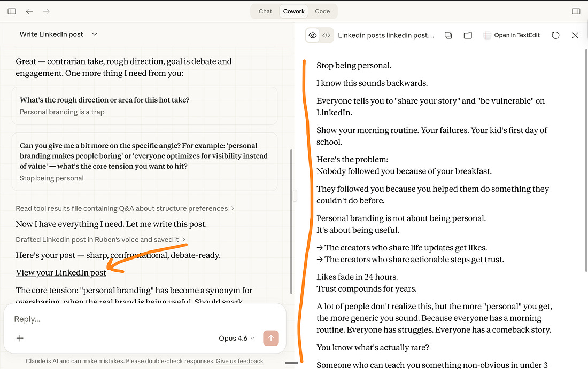Expand the Read tool results file step
This screenshot has height=369, width=588.
pos(125,208)
